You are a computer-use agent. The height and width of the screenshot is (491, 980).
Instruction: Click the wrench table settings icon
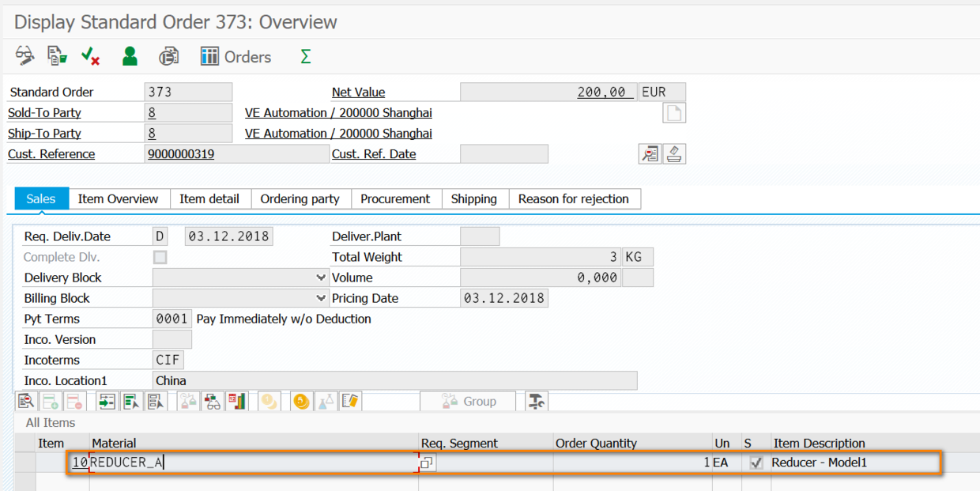537,402
